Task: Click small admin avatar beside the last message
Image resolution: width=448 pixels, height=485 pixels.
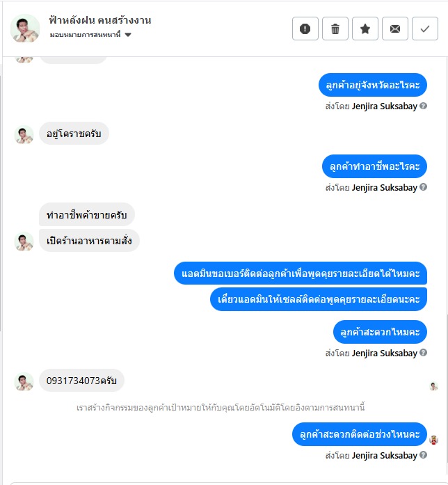Action: [x=433, y=440]
